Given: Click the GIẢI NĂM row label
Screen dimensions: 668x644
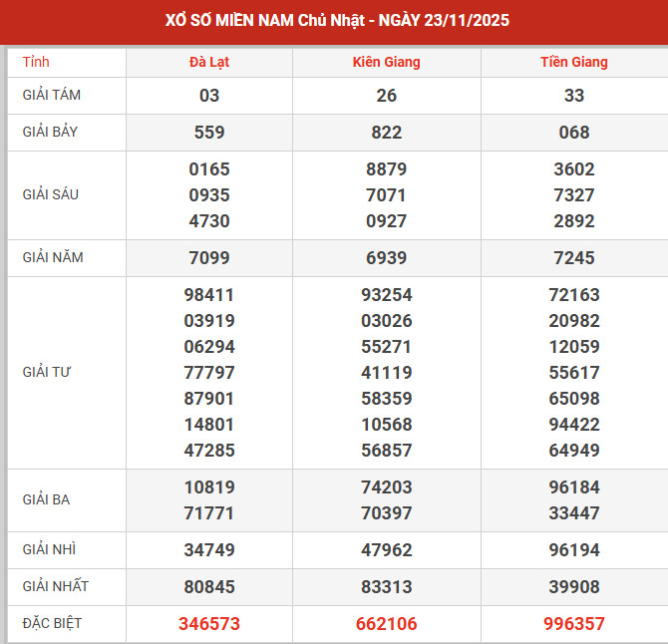Looking at the screenshot, I should 53,257.
